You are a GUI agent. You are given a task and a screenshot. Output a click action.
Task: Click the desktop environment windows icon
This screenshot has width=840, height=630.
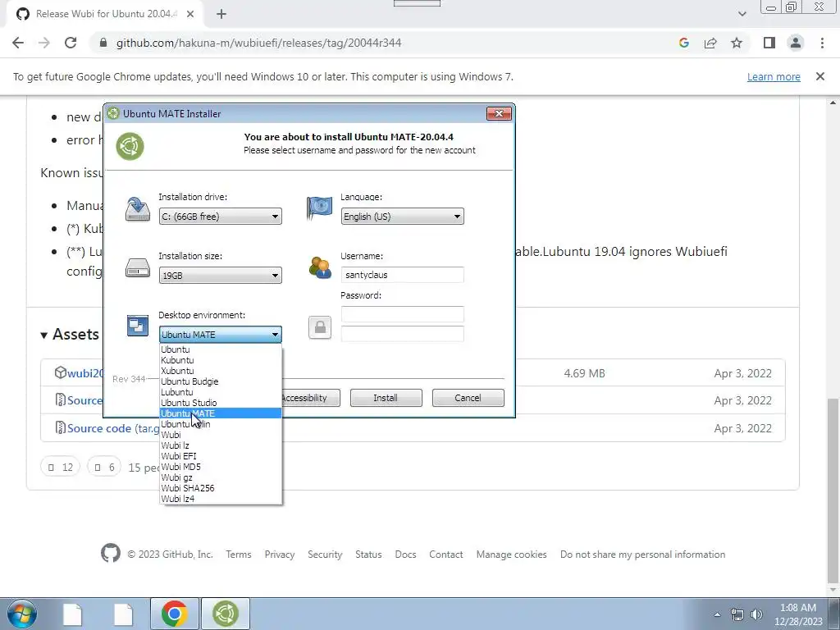tap(138, 326)
